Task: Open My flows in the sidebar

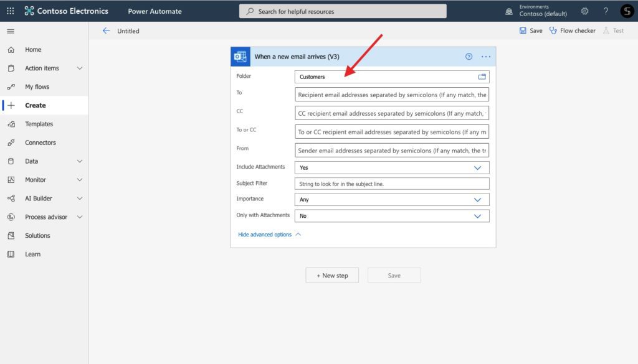Action: click(37, 86)
